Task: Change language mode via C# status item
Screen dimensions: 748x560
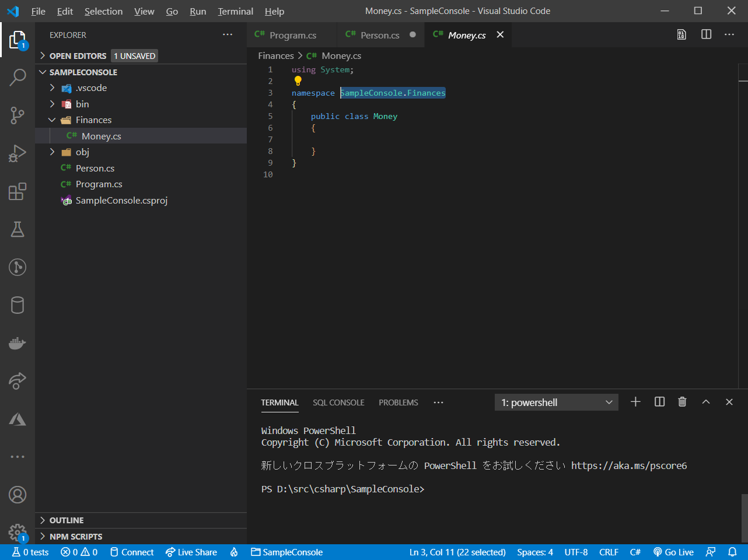Action: coord(635,552)
